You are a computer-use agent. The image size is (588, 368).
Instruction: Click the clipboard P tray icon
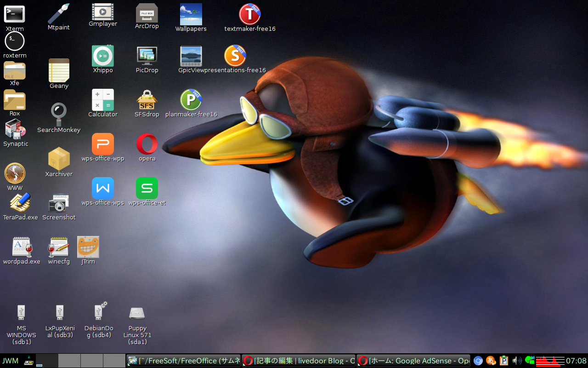tap(504, 361)
